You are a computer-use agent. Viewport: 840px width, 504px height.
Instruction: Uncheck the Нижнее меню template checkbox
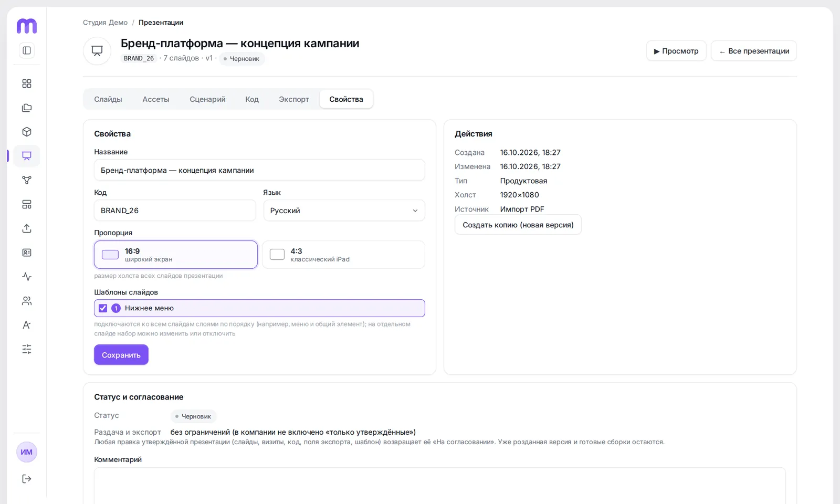[103, 308]
